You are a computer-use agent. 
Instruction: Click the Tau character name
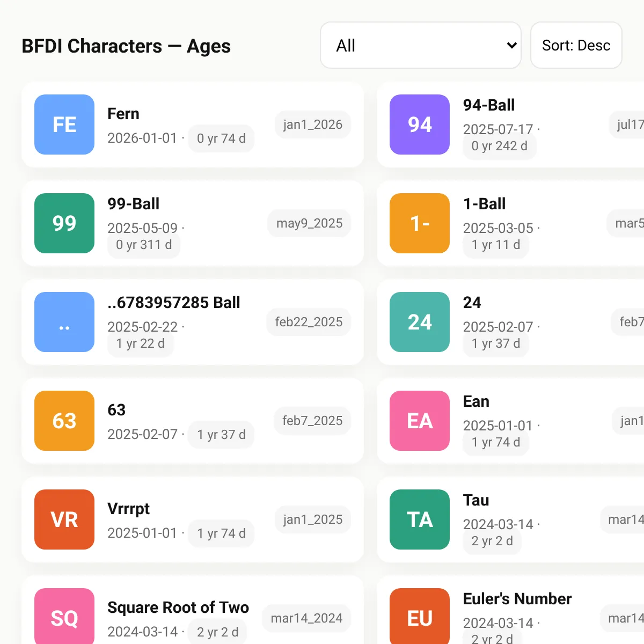click(x=476, y=500)
